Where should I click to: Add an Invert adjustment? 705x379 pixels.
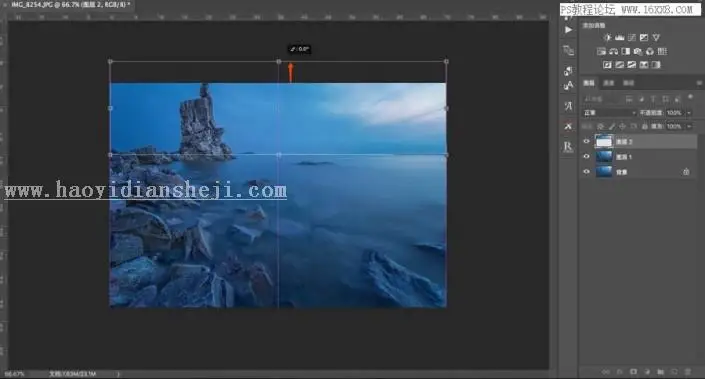607,65
